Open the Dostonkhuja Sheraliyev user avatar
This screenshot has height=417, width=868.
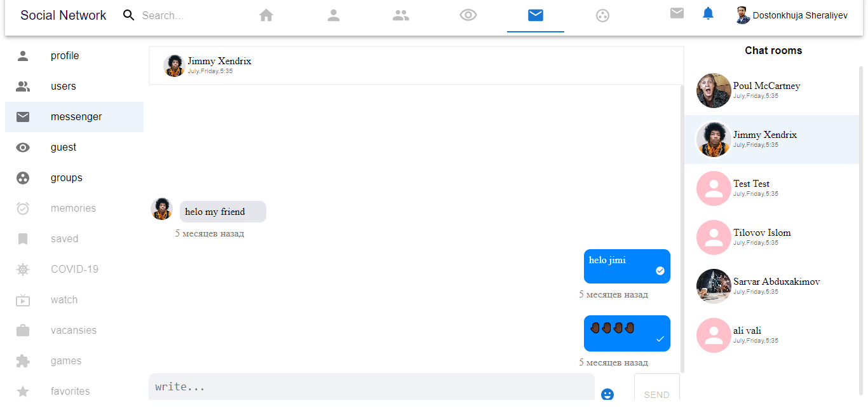(x=743, y=15)
